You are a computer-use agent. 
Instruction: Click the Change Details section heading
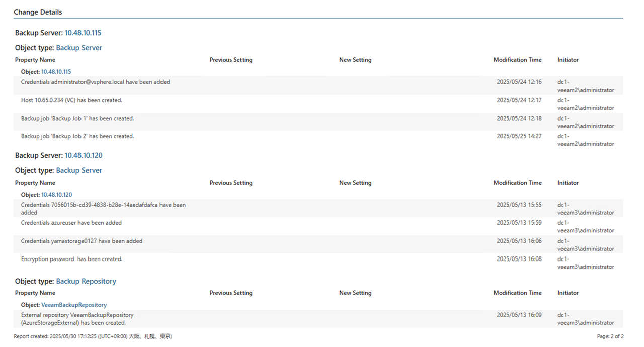point(38,12)
